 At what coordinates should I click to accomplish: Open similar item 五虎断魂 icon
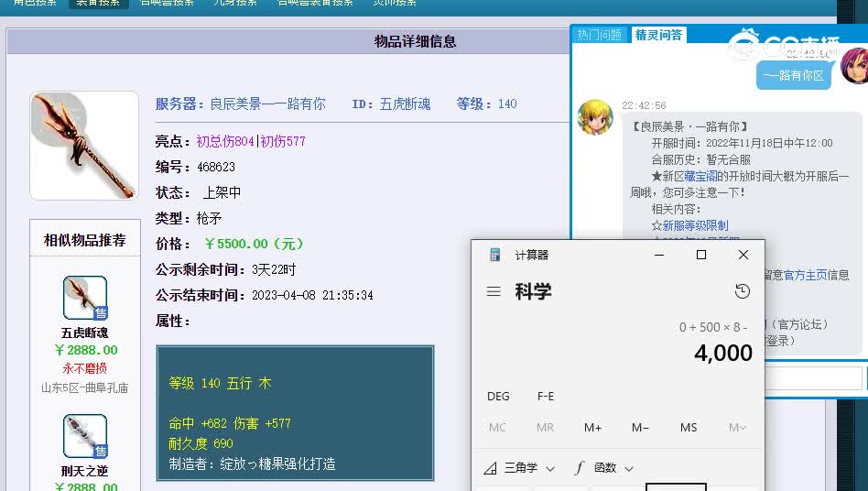click(85, 298)
